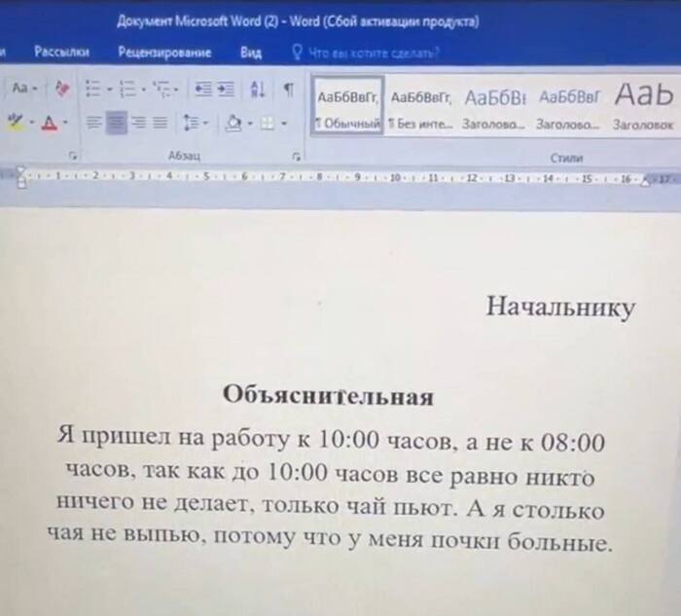Open the Рассылки tab
Image resolution: width=681 pixels, height=616 pixels.
(x=61, y=53)
